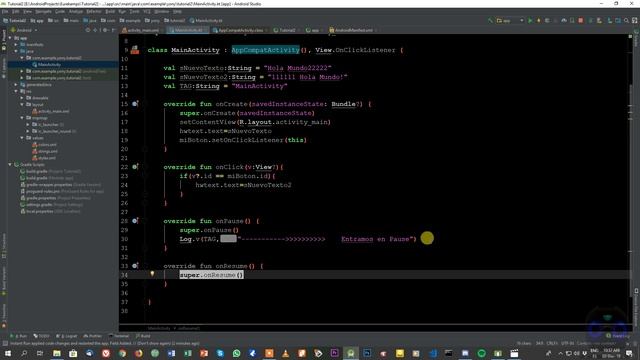The image size is (640, 360).
Task: Click the override gutter icon beside onClick
Action: 135,167
